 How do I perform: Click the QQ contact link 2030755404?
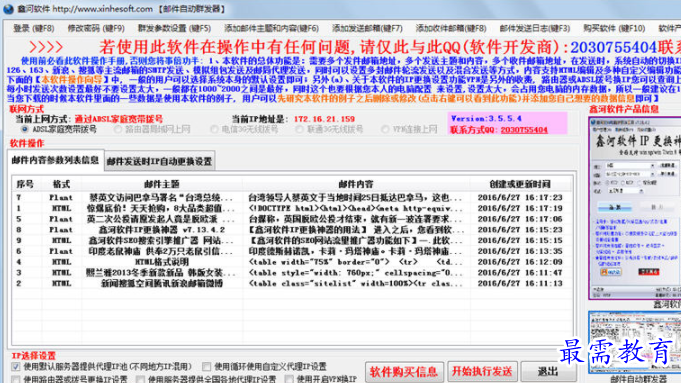point(524,130)
